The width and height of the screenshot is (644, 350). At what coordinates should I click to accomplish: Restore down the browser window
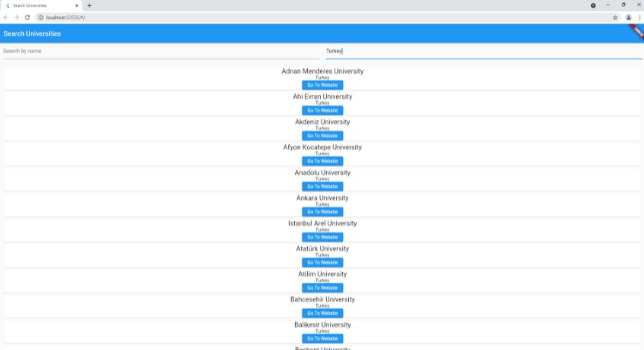coord(623,5)
